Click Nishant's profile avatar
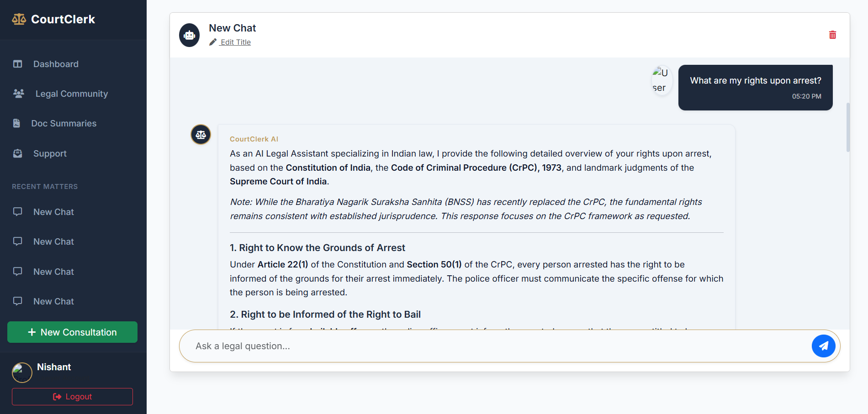868x414 pixels. tap(22, 372)
